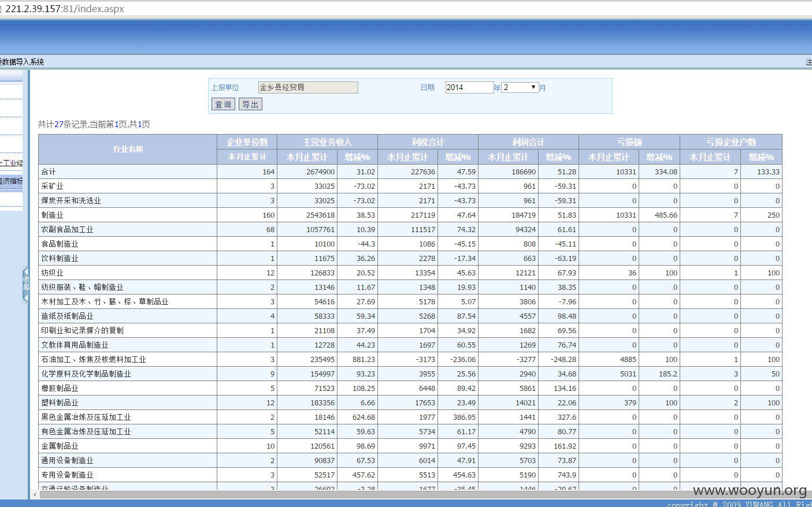Screen dimensions: 812x507
Task: Click the 导出 export button
Action: coord(250,104)
